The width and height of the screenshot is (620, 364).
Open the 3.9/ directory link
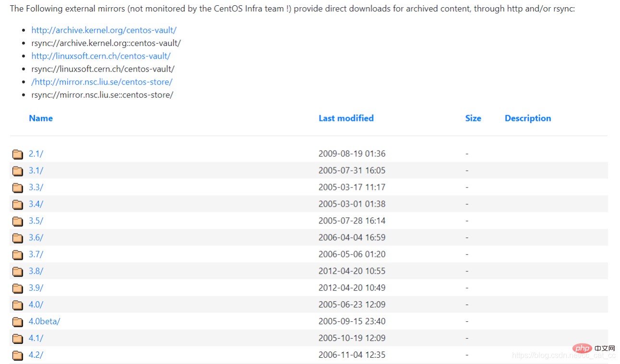click(x=36, y=288)
